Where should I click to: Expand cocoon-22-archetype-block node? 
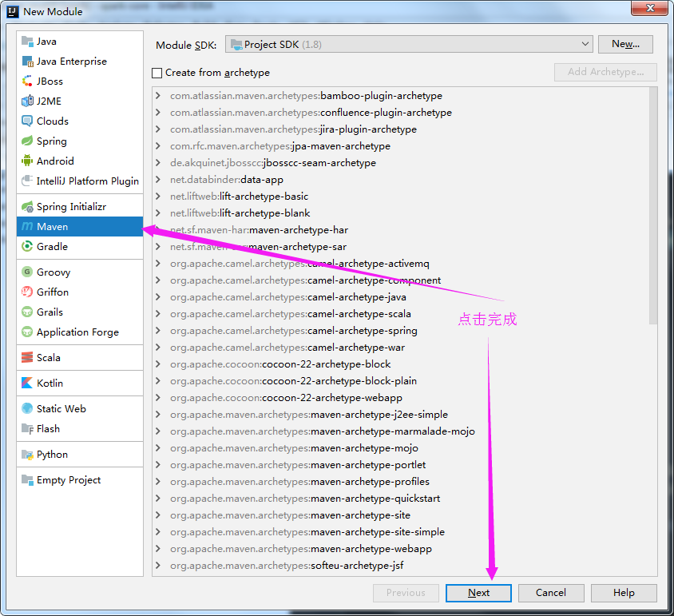(158, 364)
